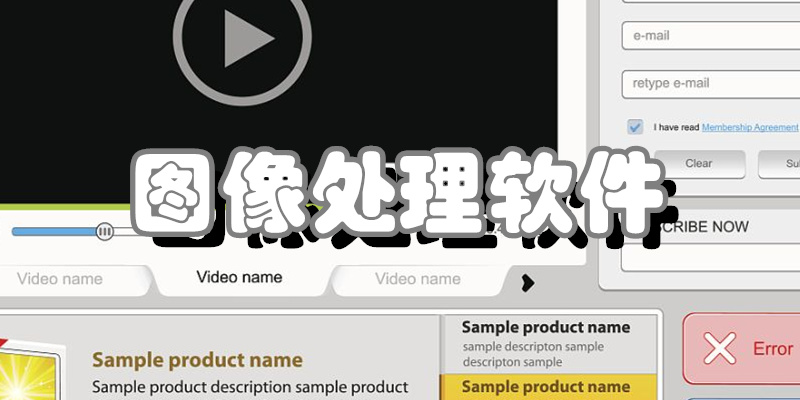The image size is (800, 400).
Task: Click the blue filled portion of progress bar
Action: tap(54, 232)
